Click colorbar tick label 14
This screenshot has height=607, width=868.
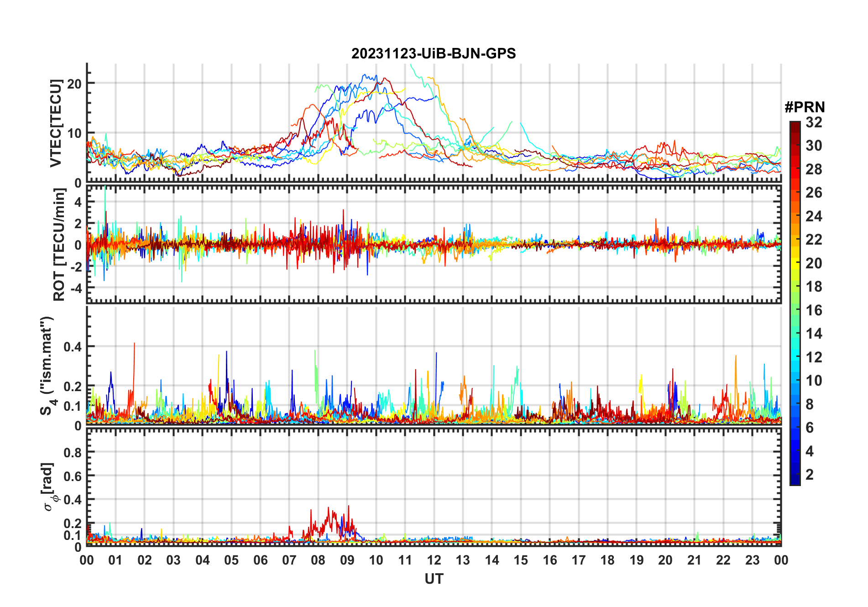click(814, 334)
